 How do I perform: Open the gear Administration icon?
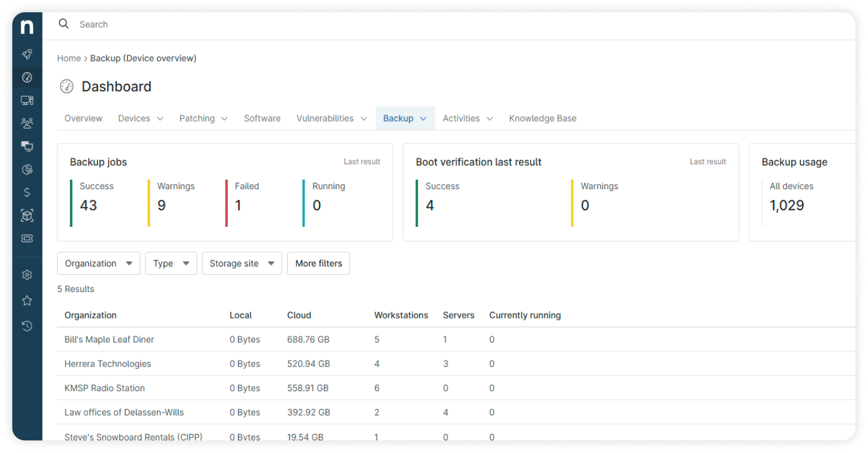[27, 275]
